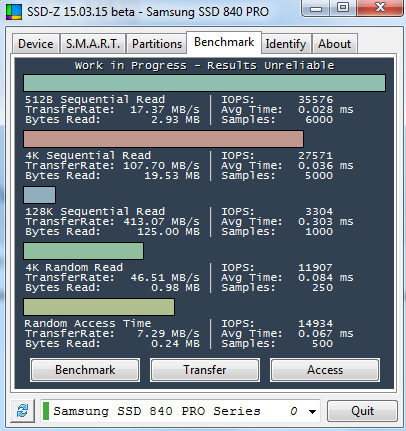Click the 512B Sequential Read progress bar
This screenshot has height=431, width=406.
pos(204,83)
